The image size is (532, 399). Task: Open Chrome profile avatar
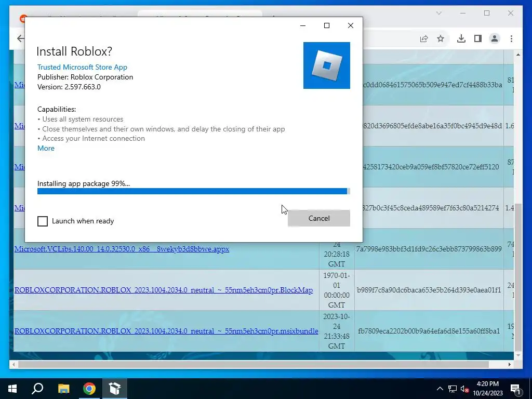pos(495,38)
